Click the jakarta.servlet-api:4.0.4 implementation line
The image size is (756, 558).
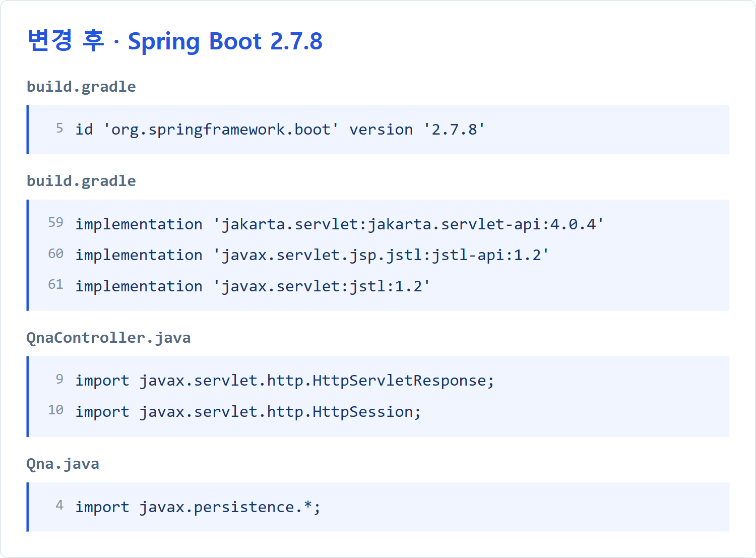pyautogui.click(x=340, y=224)
